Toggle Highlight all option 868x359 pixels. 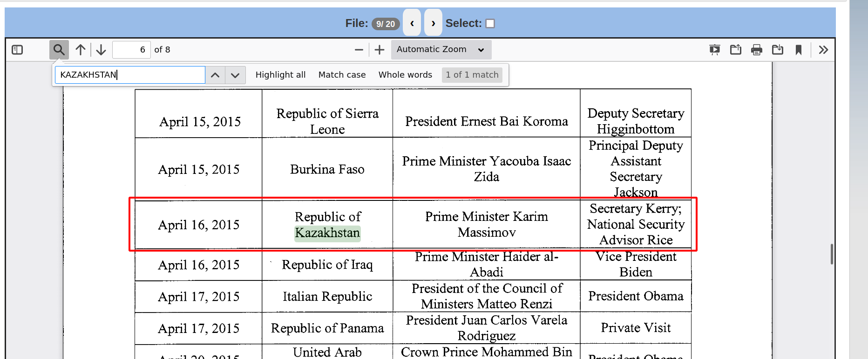pyautogui.click(x=280, y=75)
